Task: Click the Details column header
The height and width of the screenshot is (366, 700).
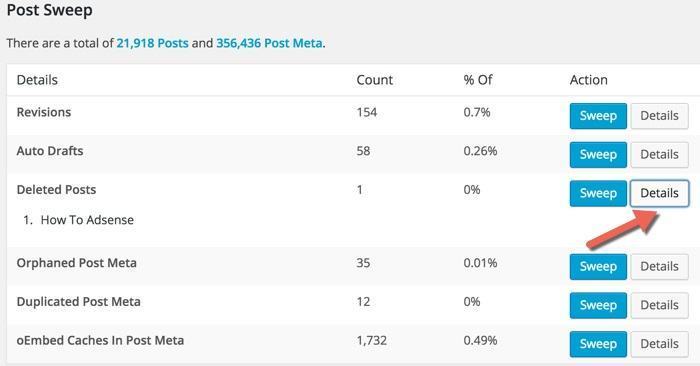Action: [37, 80]
